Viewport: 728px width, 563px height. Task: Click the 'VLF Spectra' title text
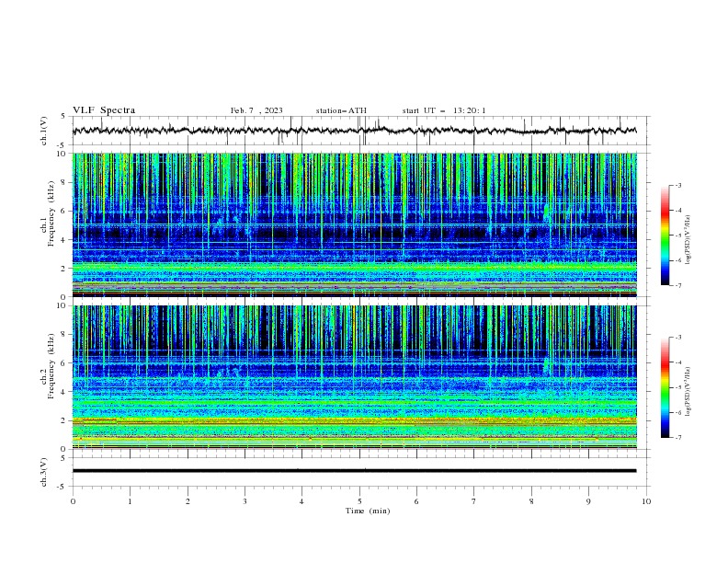pos(104,110)
